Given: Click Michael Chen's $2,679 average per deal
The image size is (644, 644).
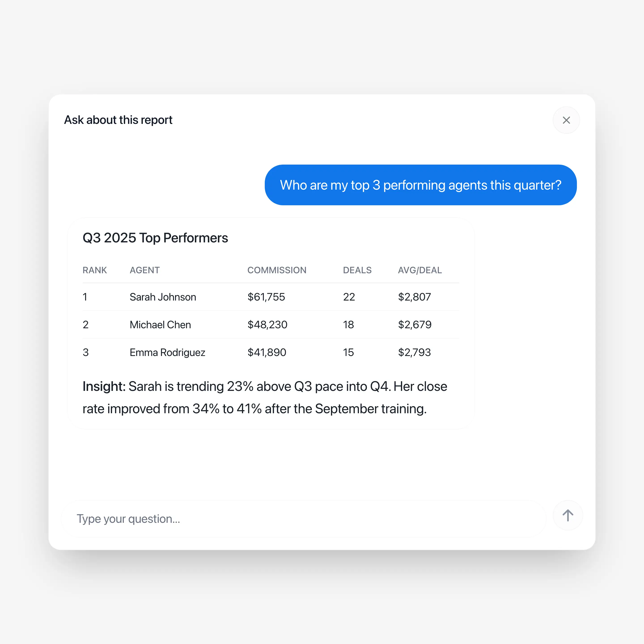Looking at the screenshot, I should (414, 325).
